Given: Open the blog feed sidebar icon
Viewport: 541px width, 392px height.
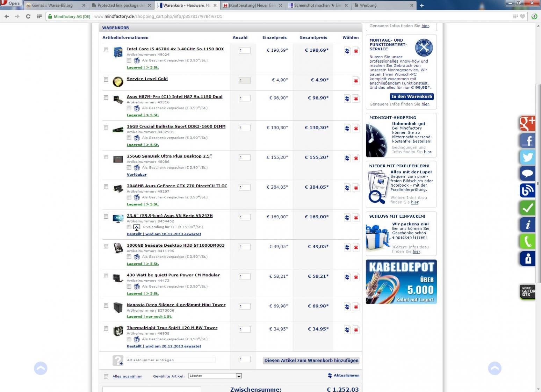Looking at the screenshot, I should (527, 191).
